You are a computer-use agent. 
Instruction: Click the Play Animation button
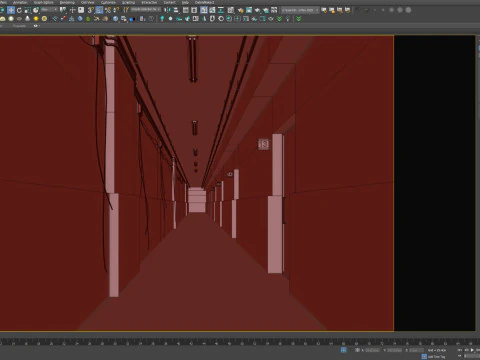coord(472,350)
